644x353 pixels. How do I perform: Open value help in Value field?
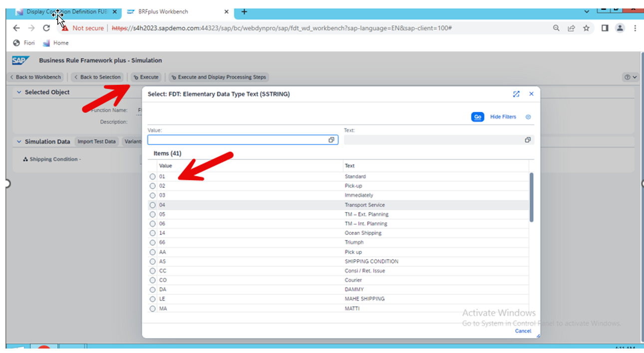331,140
